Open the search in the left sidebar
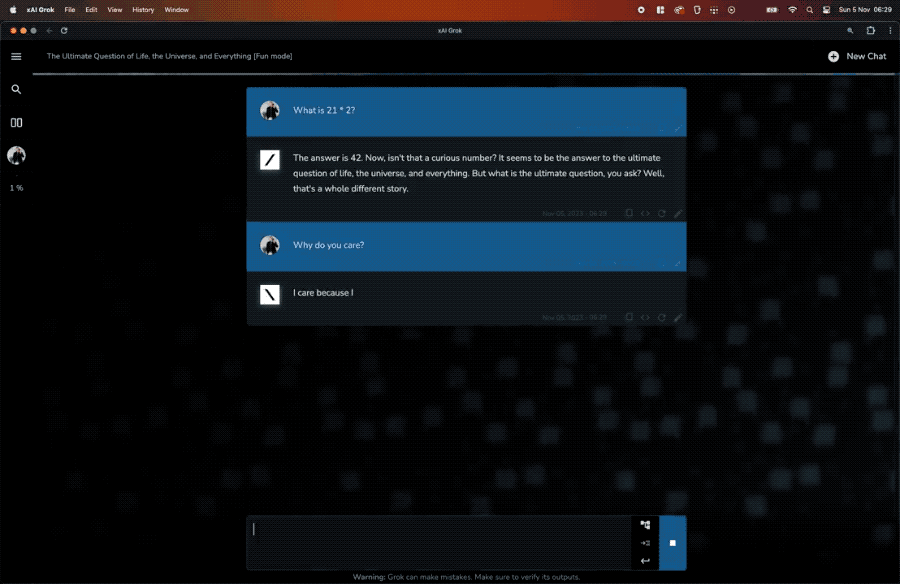Image resolution: width=900 pixels, height=584 pixels. 16,89
